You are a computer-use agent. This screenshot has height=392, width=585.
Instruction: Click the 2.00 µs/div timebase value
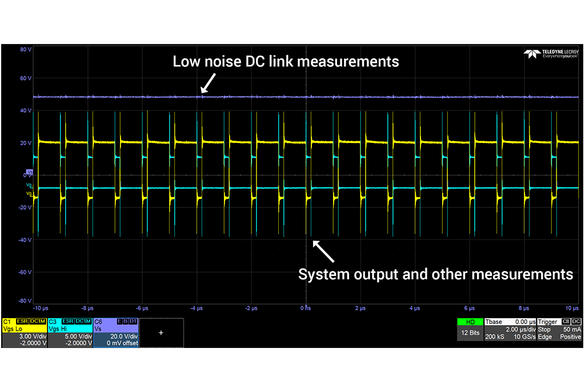coord(520,330)
